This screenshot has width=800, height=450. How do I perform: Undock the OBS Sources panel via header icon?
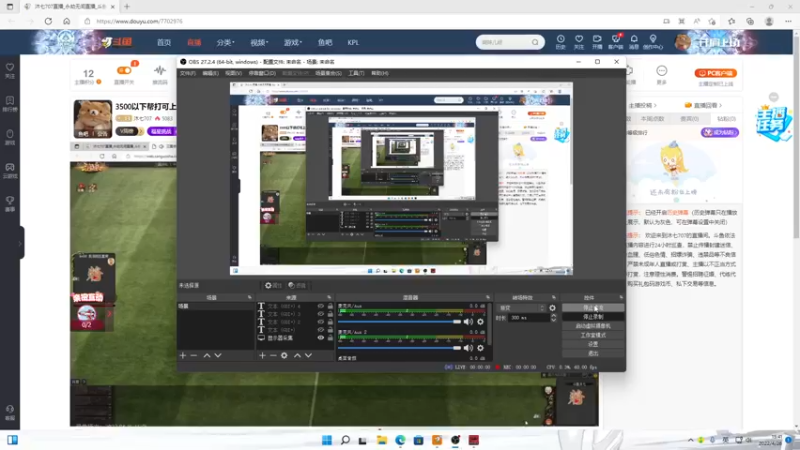tap(329, 297)
